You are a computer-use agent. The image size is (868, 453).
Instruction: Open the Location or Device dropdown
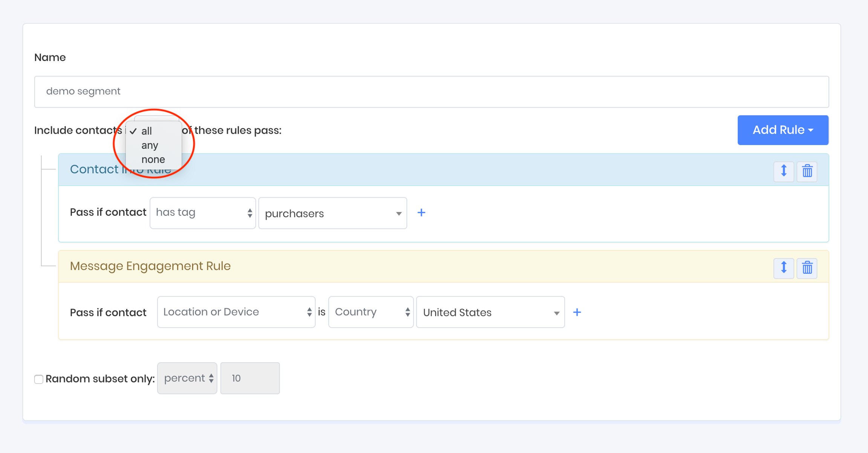pyautogui.click(x=236, y=312)
